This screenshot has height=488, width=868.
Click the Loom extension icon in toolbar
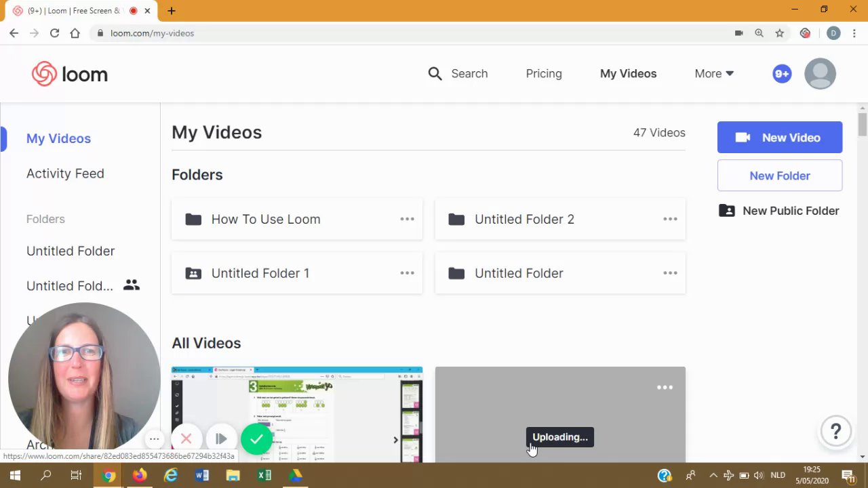click(805, 33)
